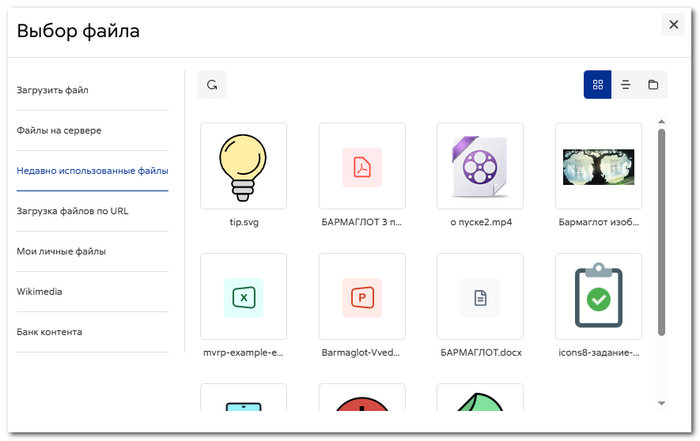Select the Barmaglot-Vved PowerPoint file

coord(362,296)
